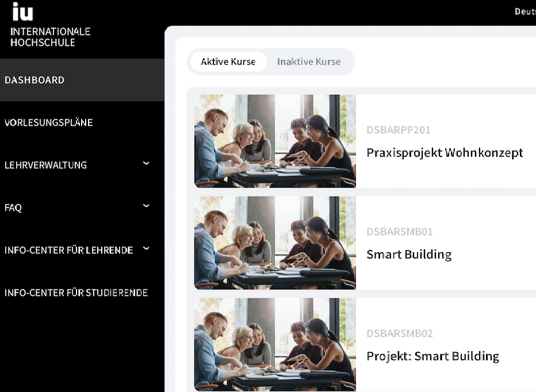Image resolution: width=536 pixels, height=392 pixels.
Task: Expand Info-Center für Lehrende chevron
Action: 146,248
